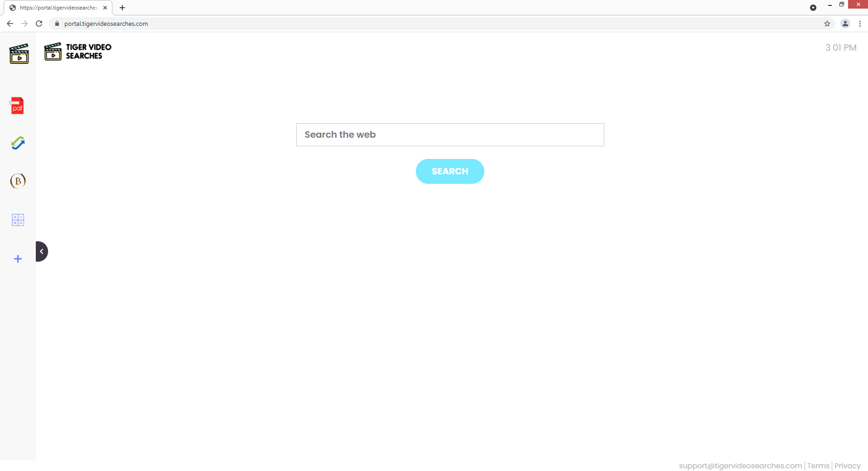Click the round dropdown icon near window controls
868x471 pixels.
(813, 8)
